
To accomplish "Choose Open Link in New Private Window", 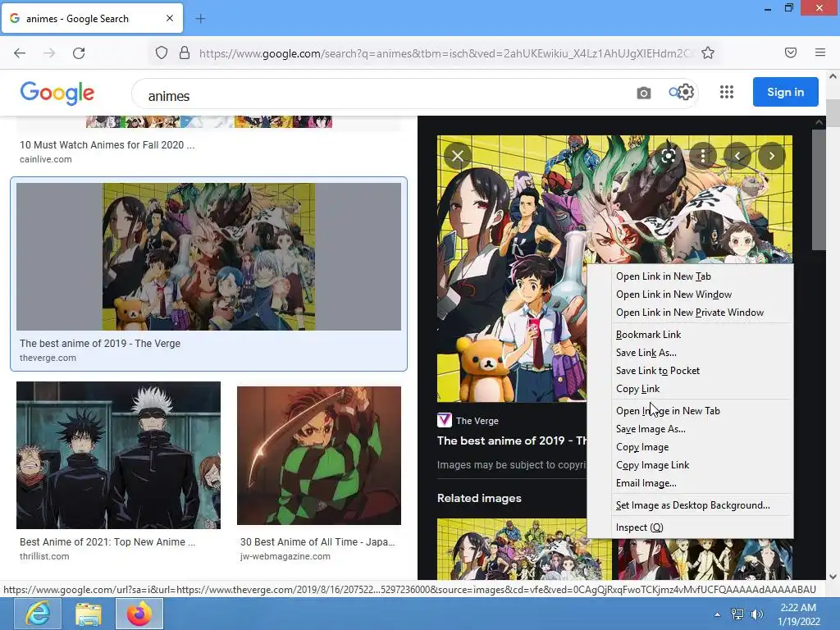I will [x=690, y=313].
